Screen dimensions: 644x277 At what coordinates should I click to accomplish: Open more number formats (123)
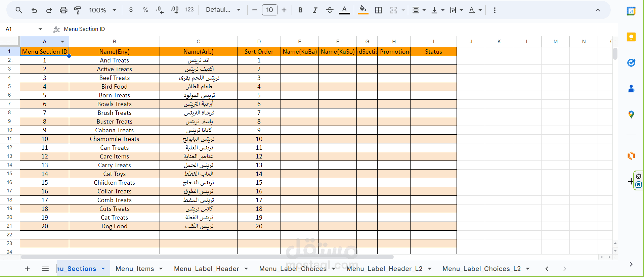(189, 10)
